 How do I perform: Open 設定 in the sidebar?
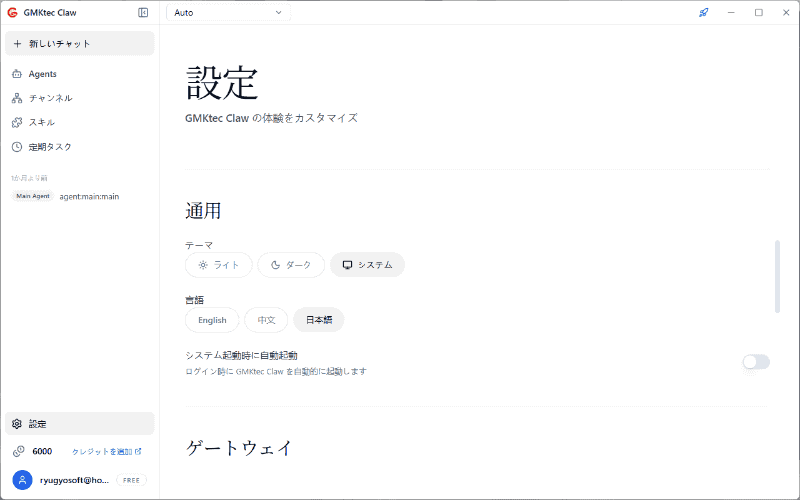(x=80, y=424)
